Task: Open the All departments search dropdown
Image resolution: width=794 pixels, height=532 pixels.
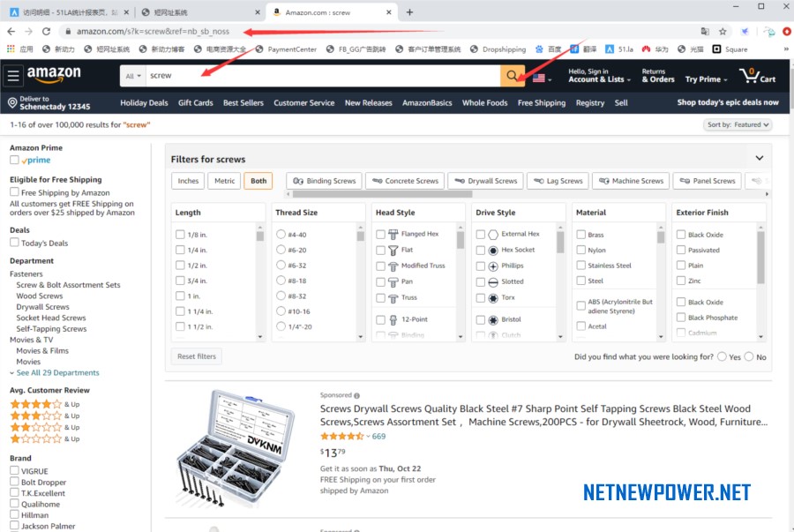Action: click(133, 76)
